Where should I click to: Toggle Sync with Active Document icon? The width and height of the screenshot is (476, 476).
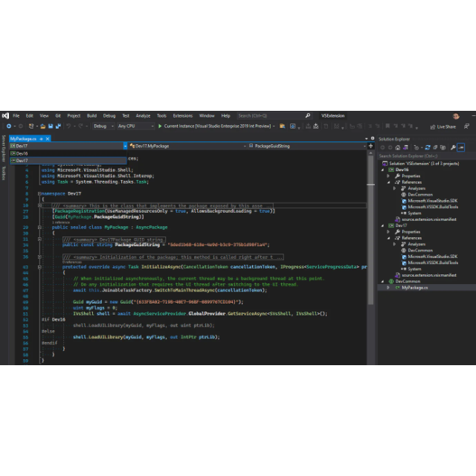[x=428, y=147]
